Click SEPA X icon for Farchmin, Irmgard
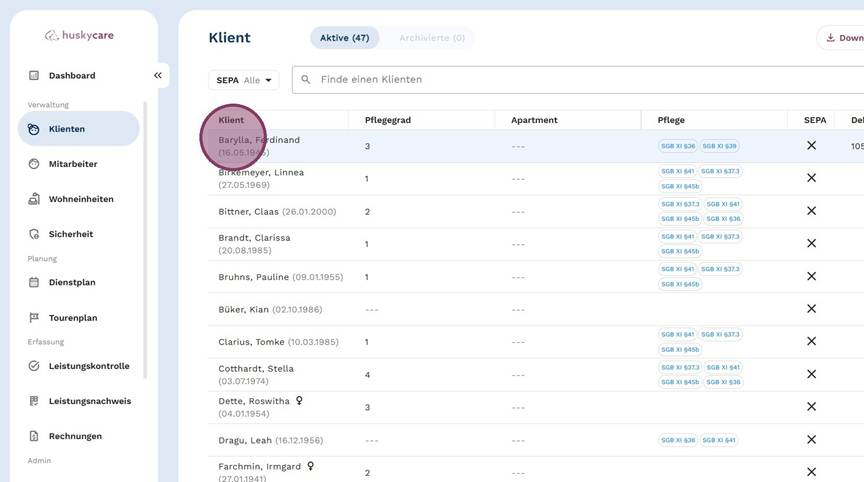 tap(812, 472)
